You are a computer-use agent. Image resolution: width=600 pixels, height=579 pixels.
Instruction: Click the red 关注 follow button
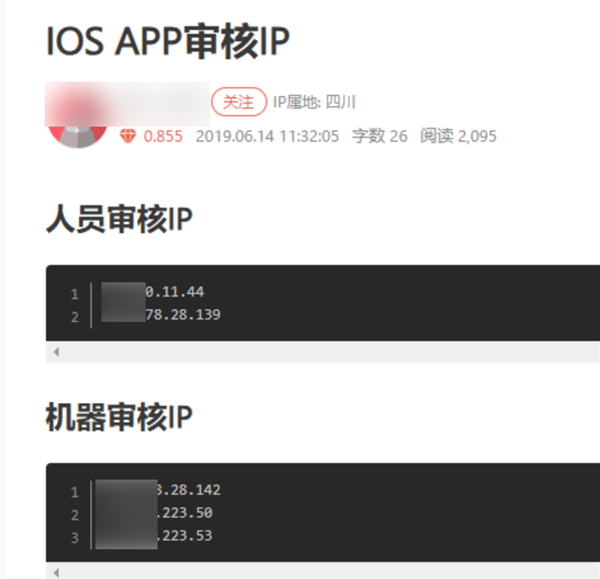[239, 102]
